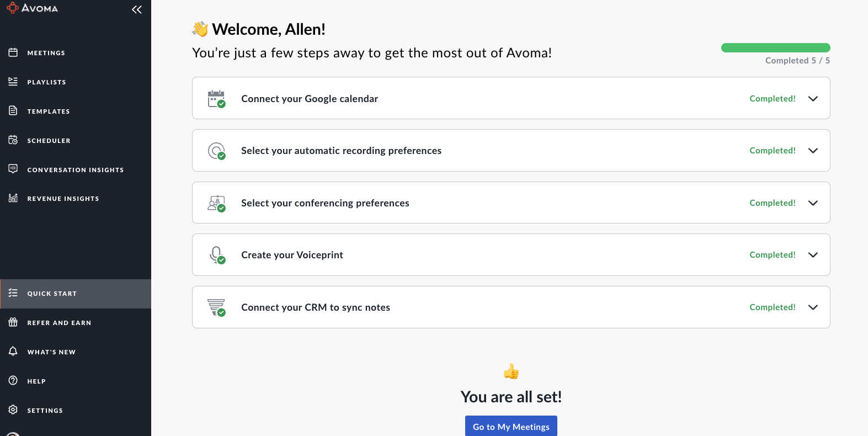Click the Templates document icon
This screenshot has width=868, height=436.
point(13,111)
